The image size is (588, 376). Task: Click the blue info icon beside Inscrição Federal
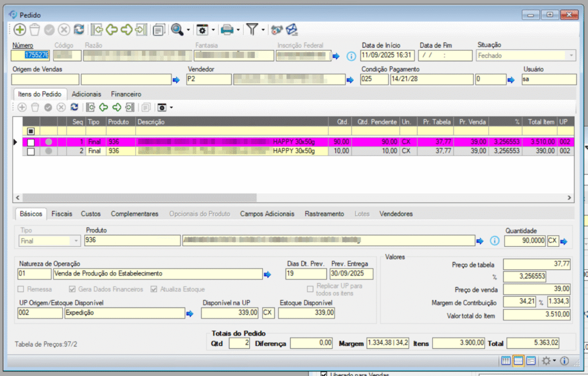351,56
